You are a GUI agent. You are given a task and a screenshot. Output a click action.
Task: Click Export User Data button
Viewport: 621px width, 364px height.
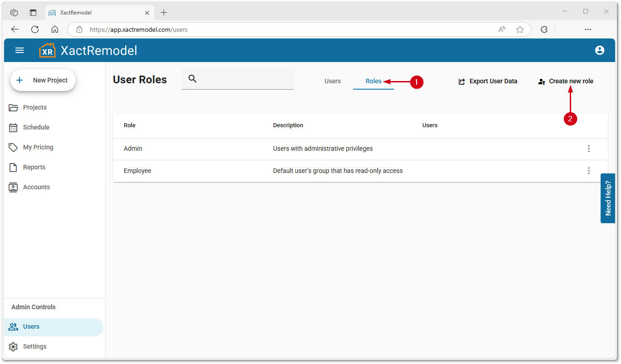(x=488, y=81)
